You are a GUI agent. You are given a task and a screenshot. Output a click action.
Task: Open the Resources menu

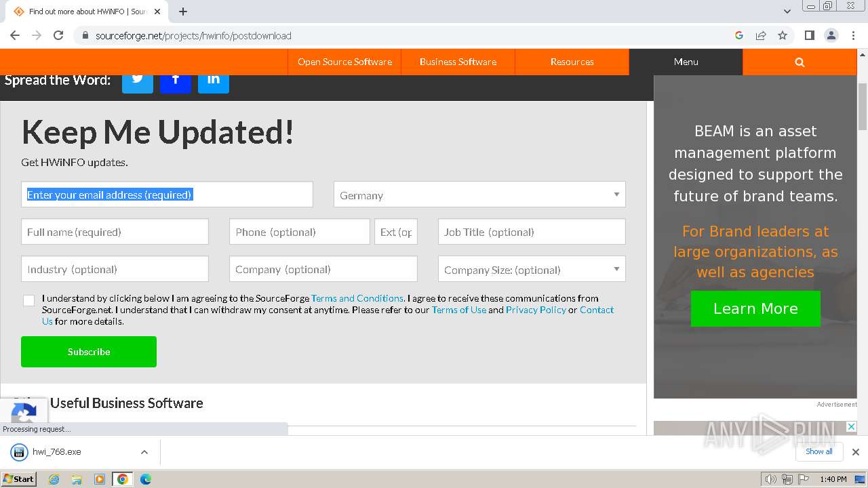pos(572,62)
